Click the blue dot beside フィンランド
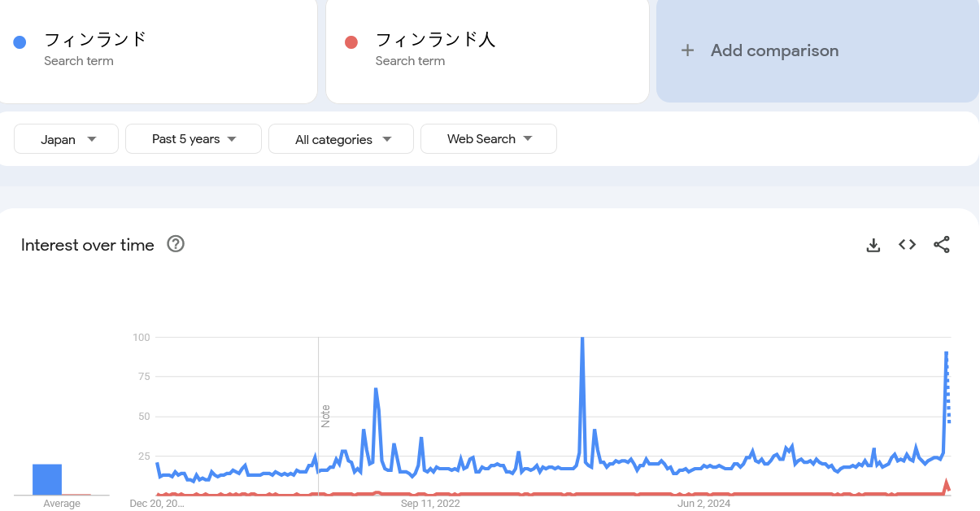The width and height of the screenshot is (980, 511). (20, 42)
